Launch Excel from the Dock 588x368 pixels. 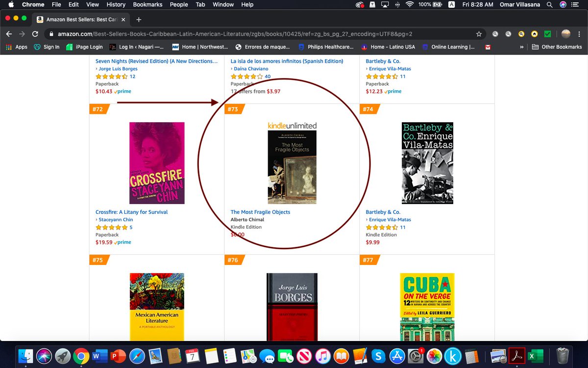click(535, 355)
